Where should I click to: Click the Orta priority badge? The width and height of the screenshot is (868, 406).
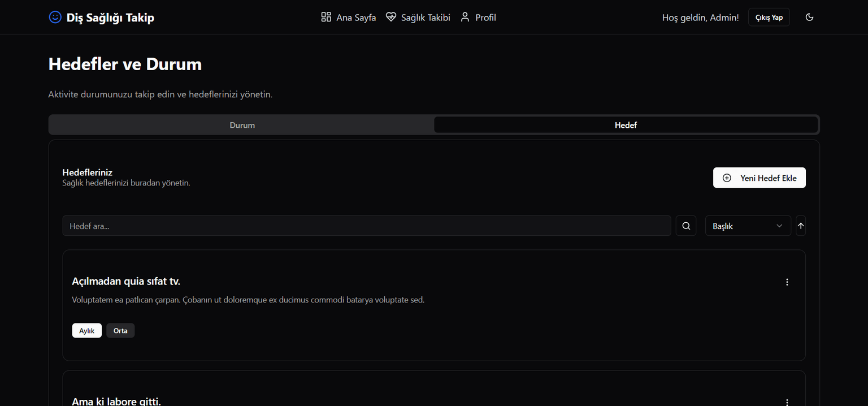click(x=120, y=331)
